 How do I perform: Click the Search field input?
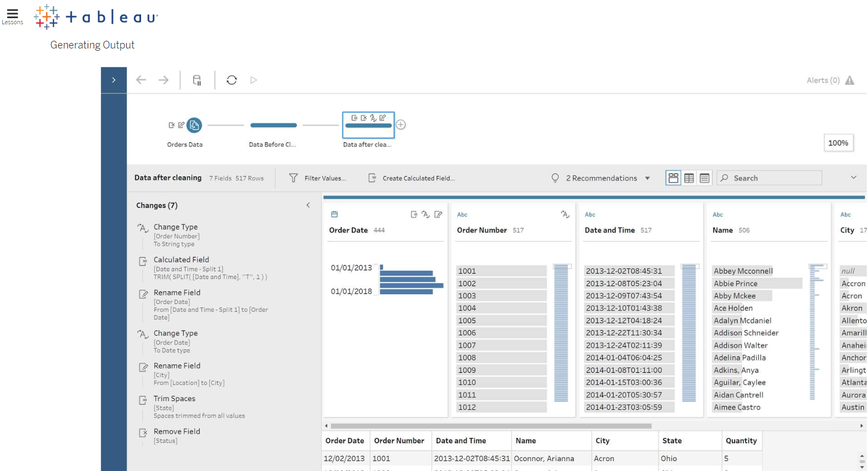pos(769,178)
